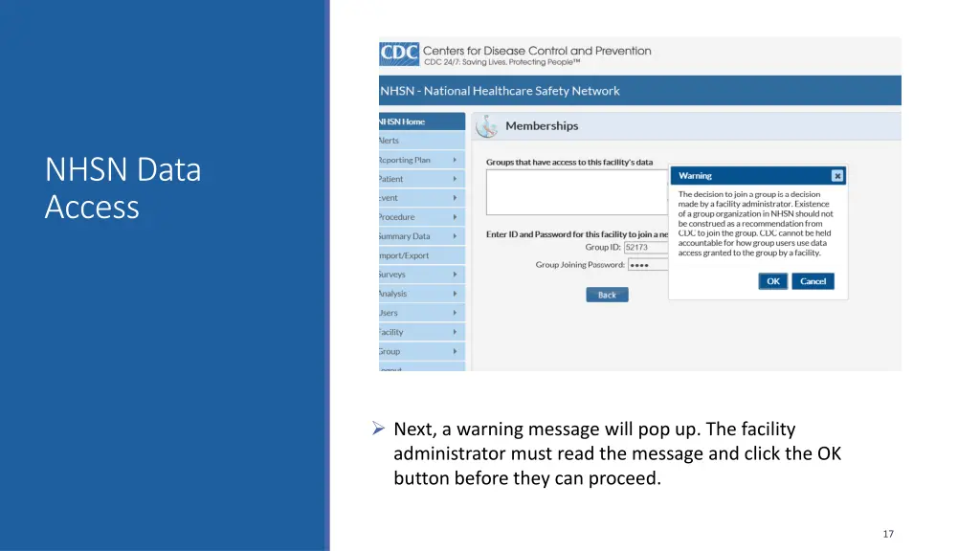980x551 pixels.
Task: Click OK in the Warning dialog
Action: click(772, 281)
